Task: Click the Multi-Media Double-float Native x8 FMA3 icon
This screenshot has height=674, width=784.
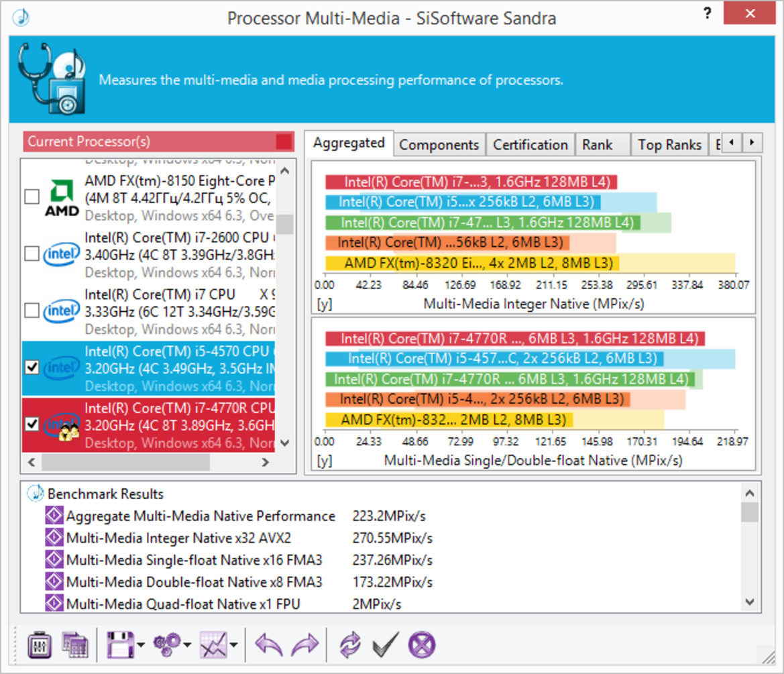Action: 54,581
